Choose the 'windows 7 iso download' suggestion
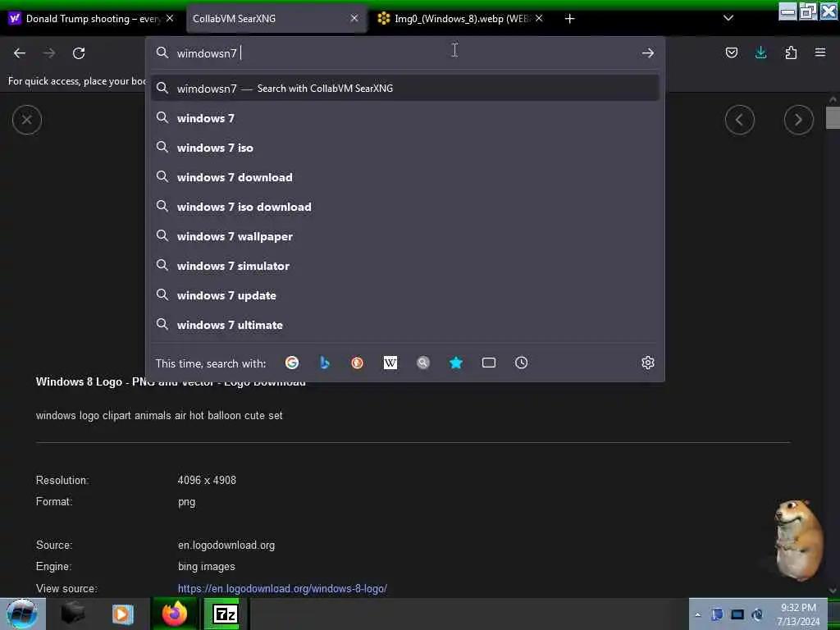Screen dimensions: 840x630 tap(405, 206)
